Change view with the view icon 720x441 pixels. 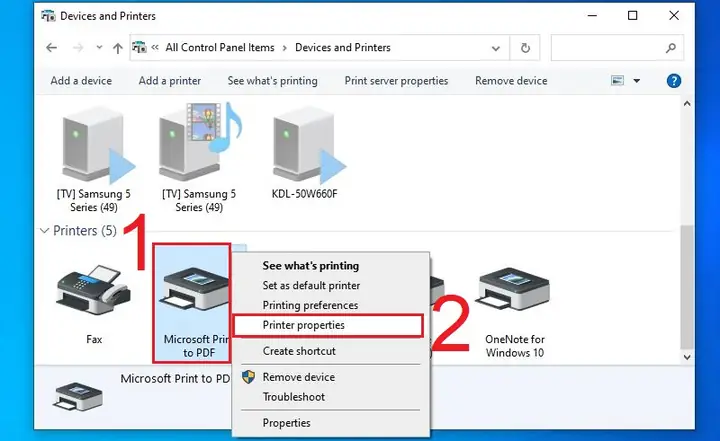(x=617, y=81)
